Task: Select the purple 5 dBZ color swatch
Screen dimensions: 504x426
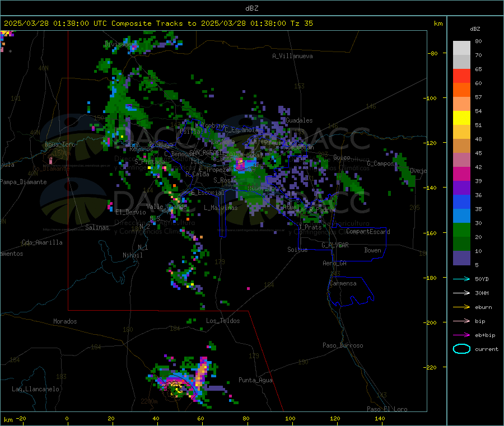Action: 461,258
